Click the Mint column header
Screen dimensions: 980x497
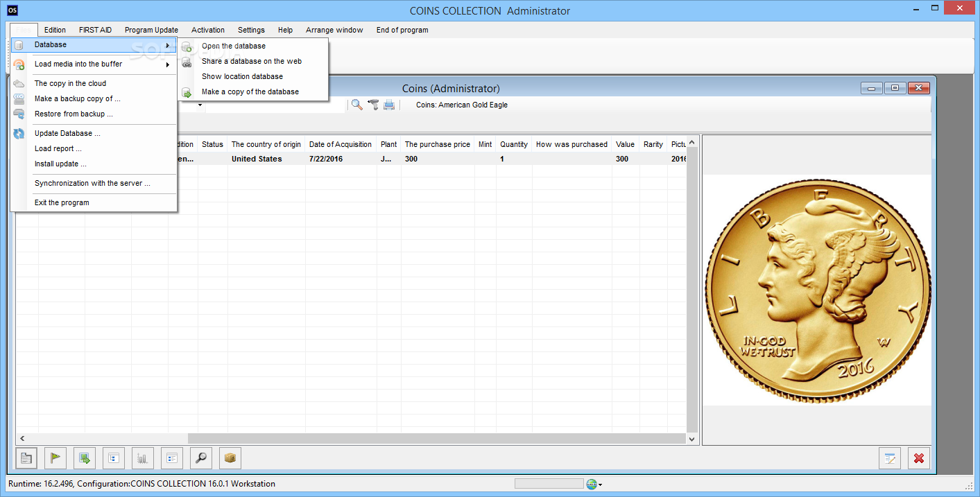[x=485, y=144]
